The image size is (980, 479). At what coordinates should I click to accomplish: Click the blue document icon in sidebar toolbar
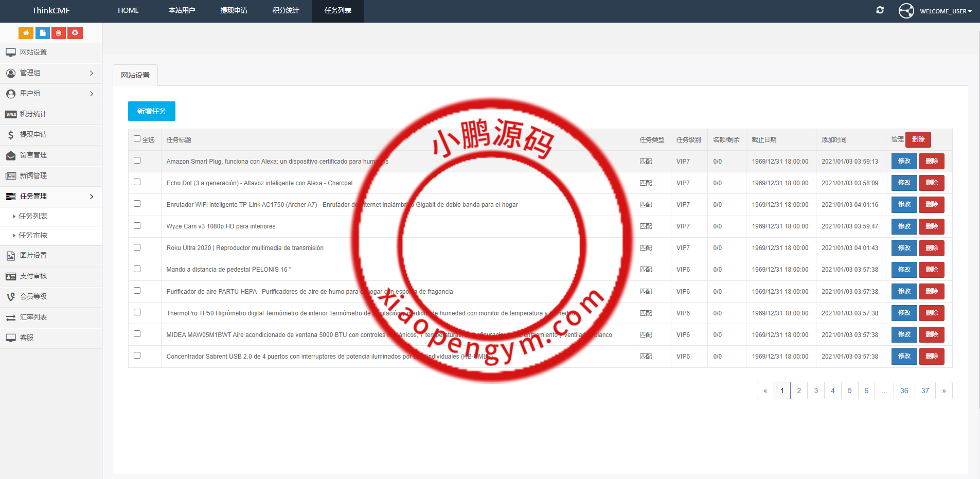tap(43, 33)
